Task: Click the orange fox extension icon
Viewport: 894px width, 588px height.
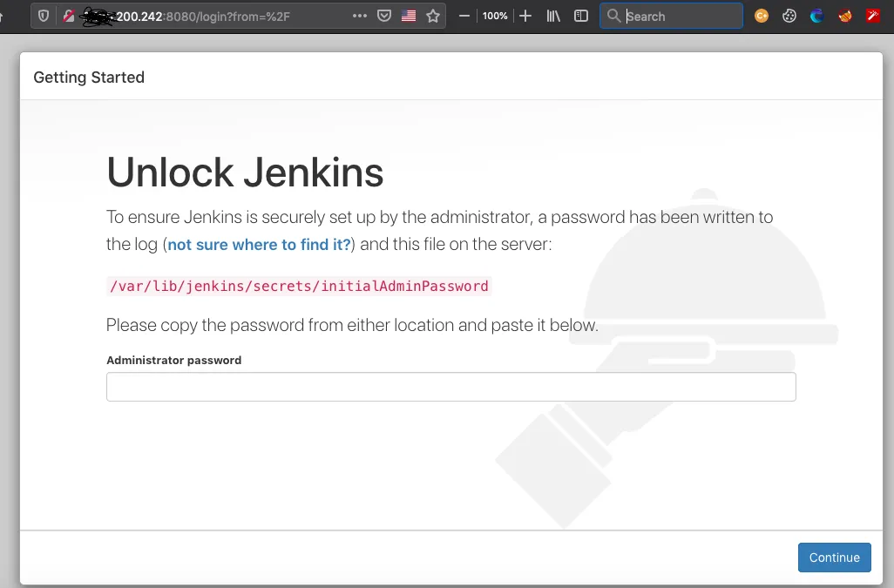Action: click(844, 16)
